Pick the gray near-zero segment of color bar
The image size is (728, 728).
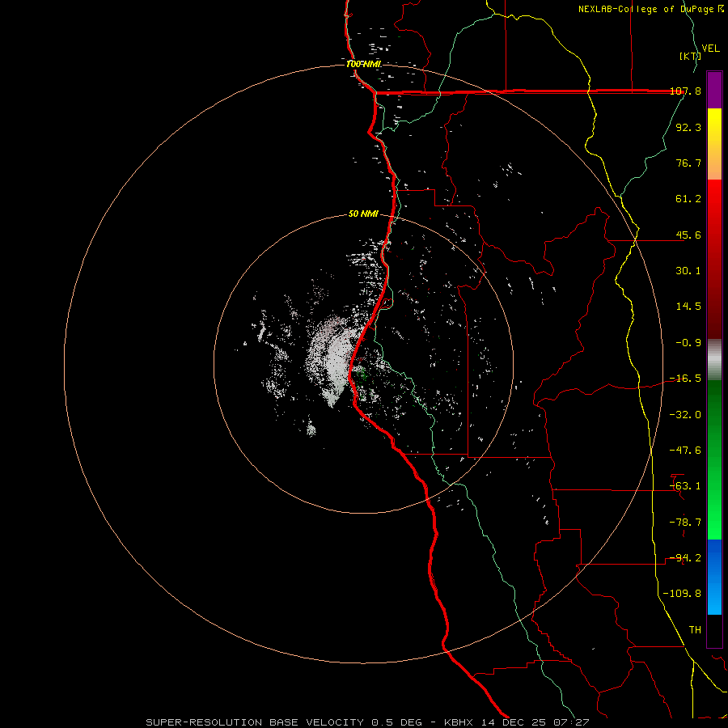[x=714, y=360]
